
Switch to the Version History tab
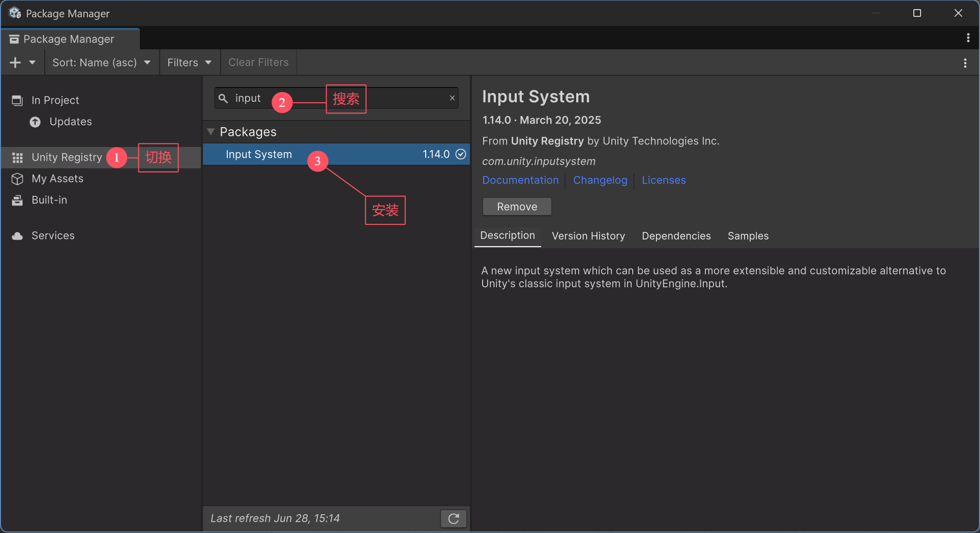[588, 236]
